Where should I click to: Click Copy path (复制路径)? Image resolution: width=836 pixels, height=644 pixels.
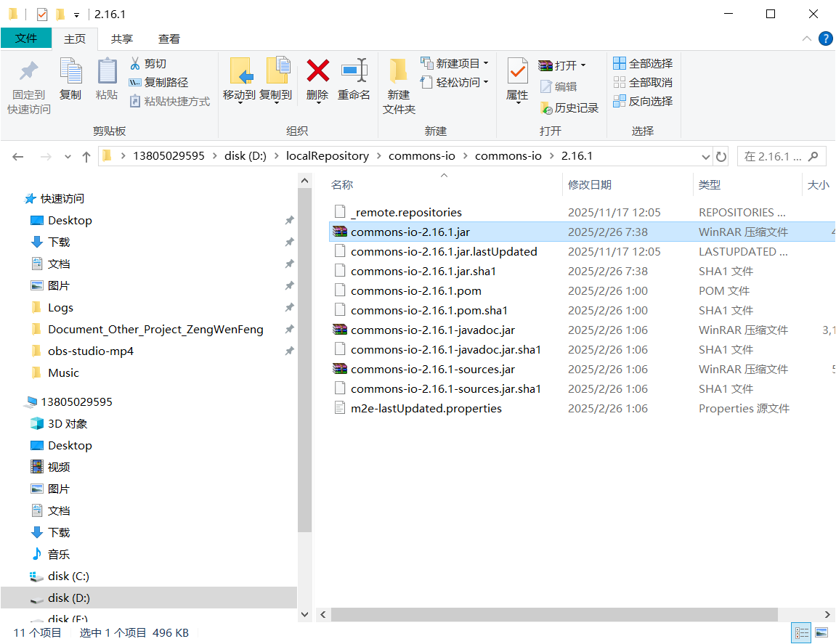(158, 83)
